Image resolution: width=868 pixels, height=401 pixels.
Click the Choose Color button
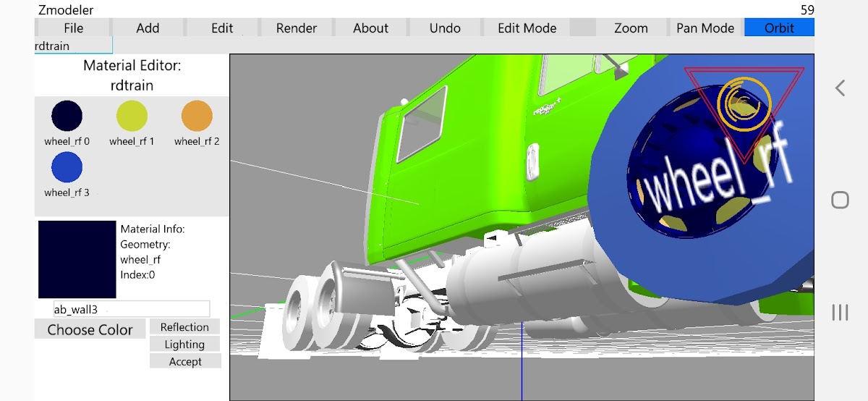click(x=90, y=329)
